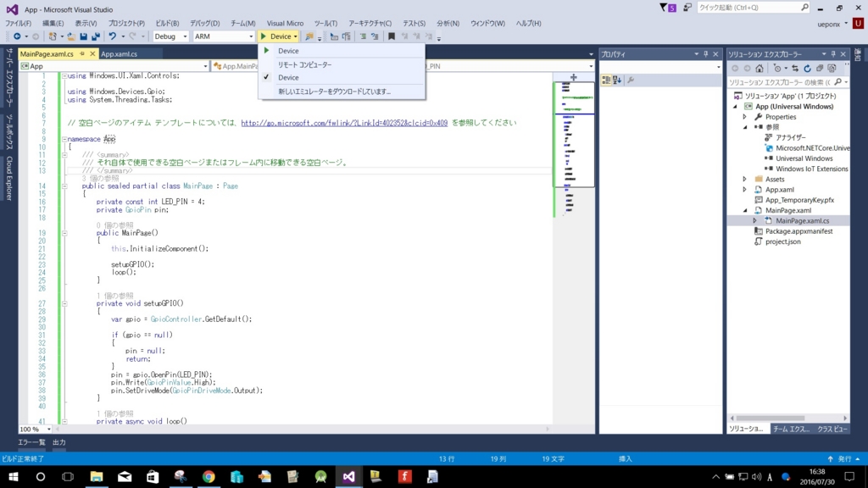Viewport: 868px width, 488px height.
Task: Click the dropdown arrow beside the Device run button
Action: [296, 36]
